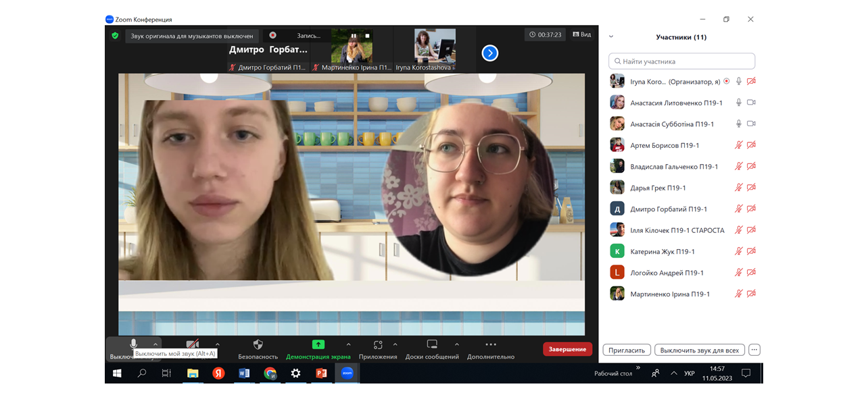Click the Найти участника search field
Viewport: 868px width, 397px height.
point(681,61)
